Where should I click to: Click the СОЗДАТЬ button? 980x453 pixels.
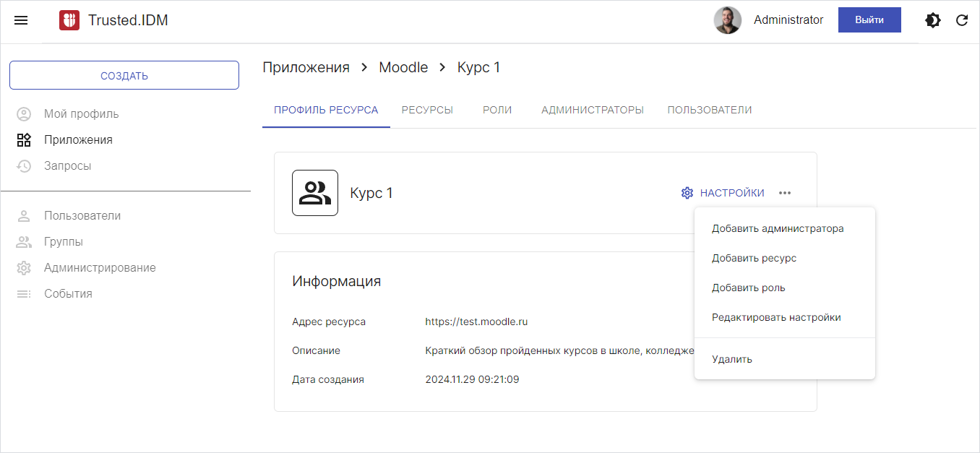124,75
